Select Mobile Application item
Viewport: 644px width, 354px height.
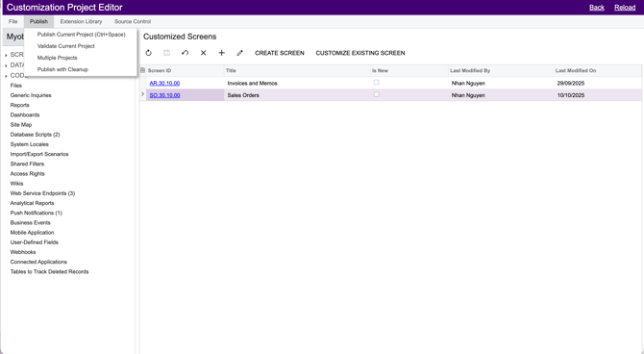32,232
